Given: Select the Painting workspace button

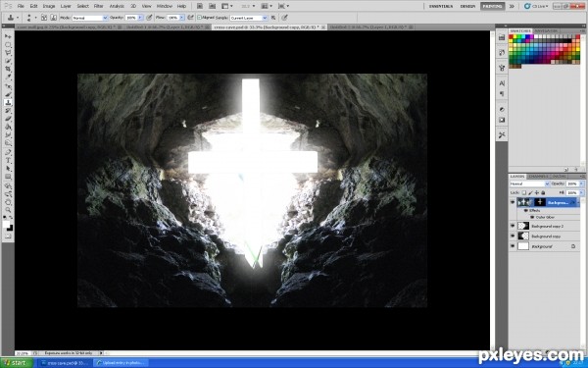Looking at the screenshot, I should pos(492,6).
